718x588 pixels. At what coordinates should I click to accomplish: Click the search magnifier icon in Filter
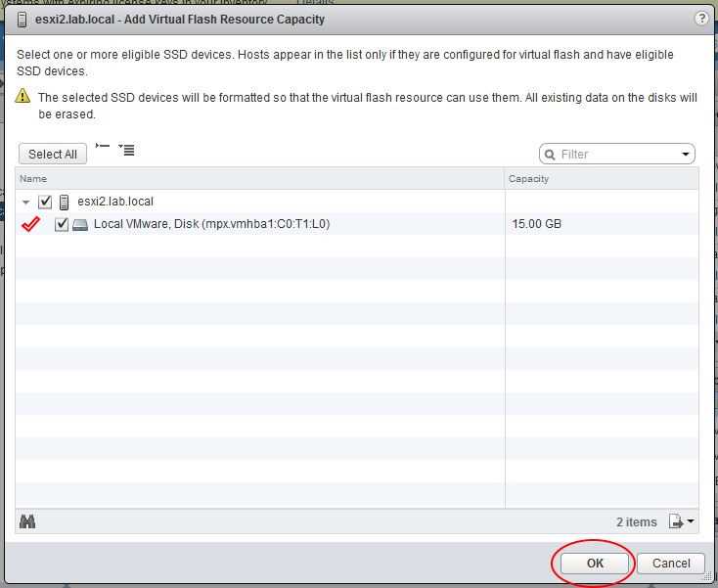pyautogui.click(x=550, y=155)
